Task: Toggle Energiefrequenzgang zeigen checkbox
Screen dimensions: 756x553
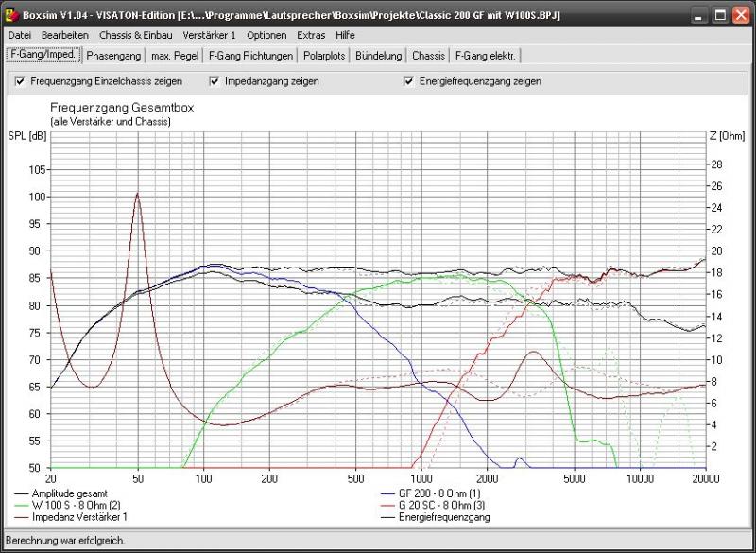Action: tap(408, 81)
